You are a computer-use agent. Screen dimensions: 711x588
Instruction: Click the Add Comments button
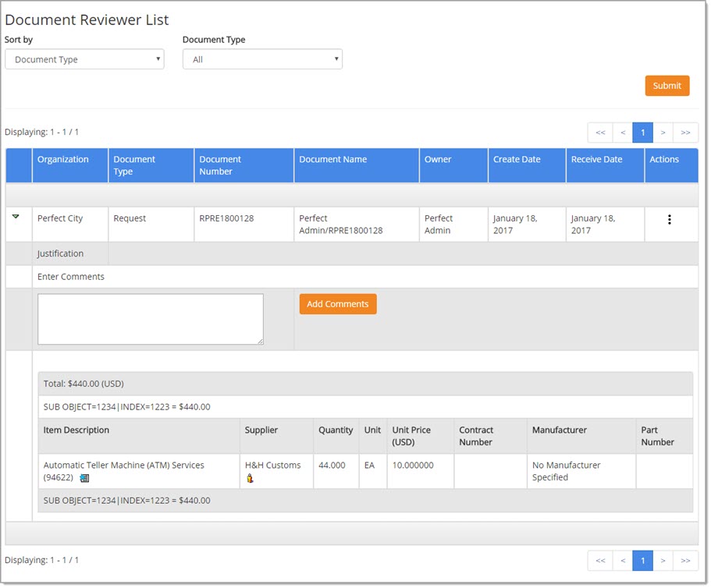click(338, 304)
